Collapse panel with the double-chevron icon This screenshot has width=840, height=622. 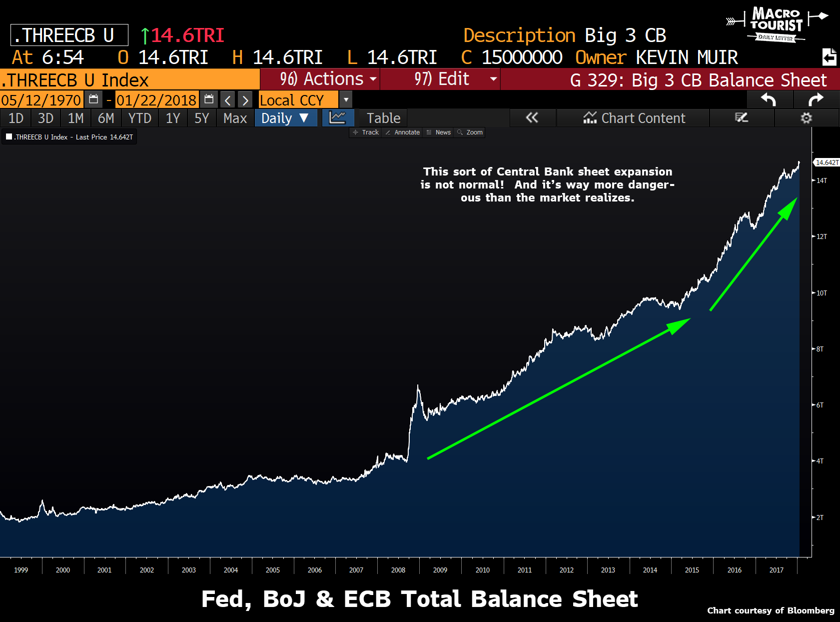[x=532, y=118]
